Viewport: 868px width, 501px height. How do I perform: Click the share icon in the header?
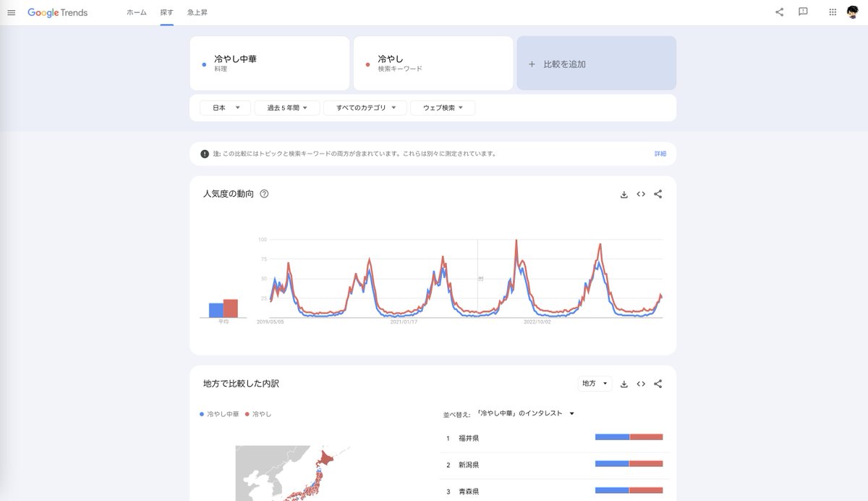coord(779,12)
